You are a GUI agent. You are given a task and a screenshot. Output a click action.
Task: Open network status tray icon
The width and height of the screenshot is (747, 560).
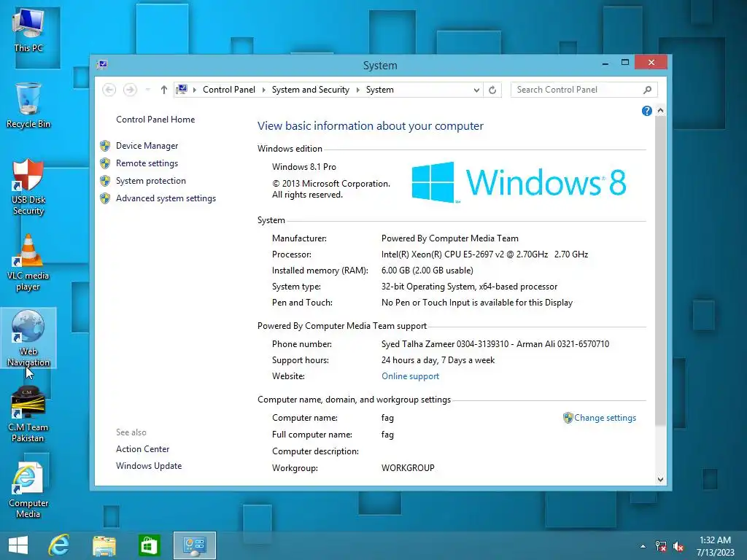point(661,546)
